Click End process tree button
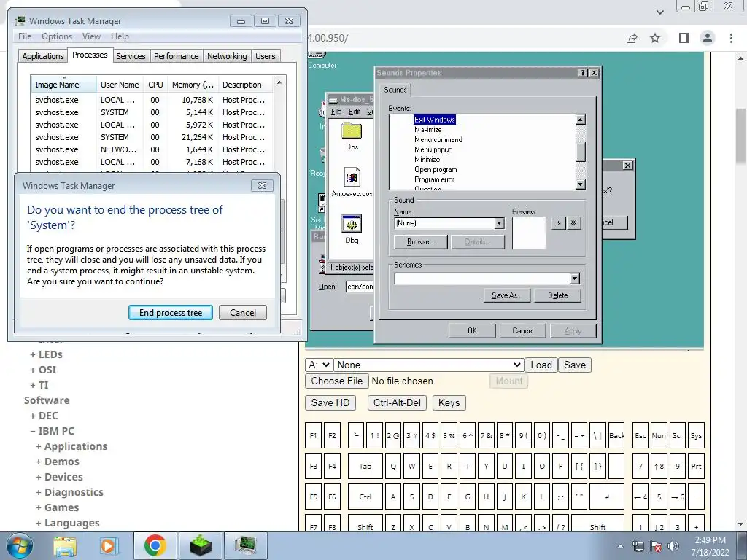 [x=171, y=313]
